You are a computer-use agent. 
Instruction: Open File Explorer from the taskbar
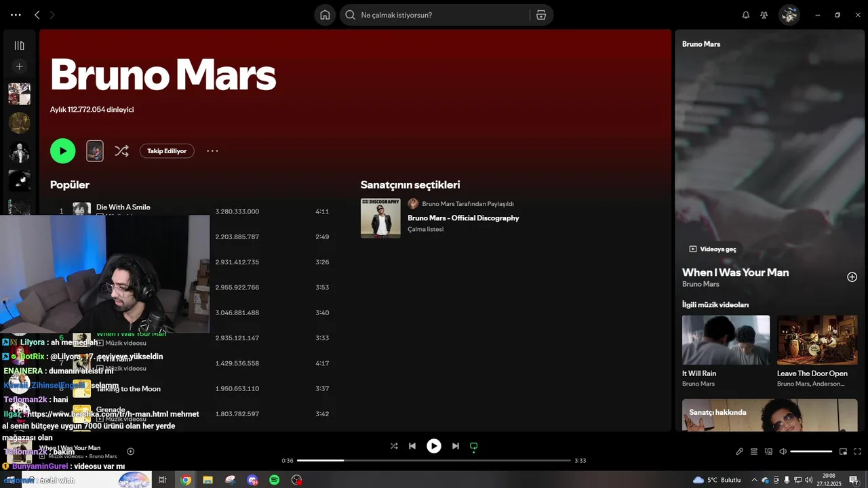click(208, 480)
